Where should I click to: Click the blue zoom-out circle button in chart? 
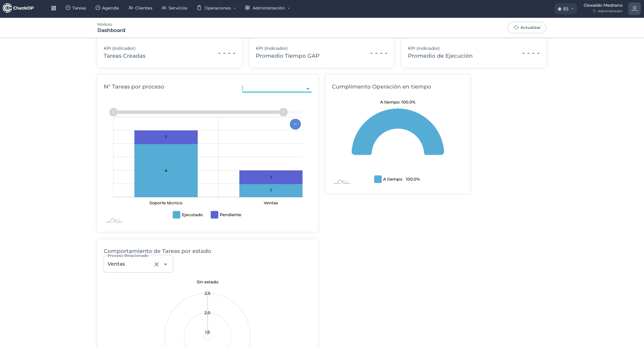click(x=295, y=124)
